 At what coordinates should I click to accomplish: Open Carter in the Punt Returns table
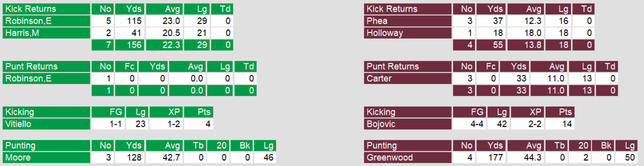click(379, 78)
